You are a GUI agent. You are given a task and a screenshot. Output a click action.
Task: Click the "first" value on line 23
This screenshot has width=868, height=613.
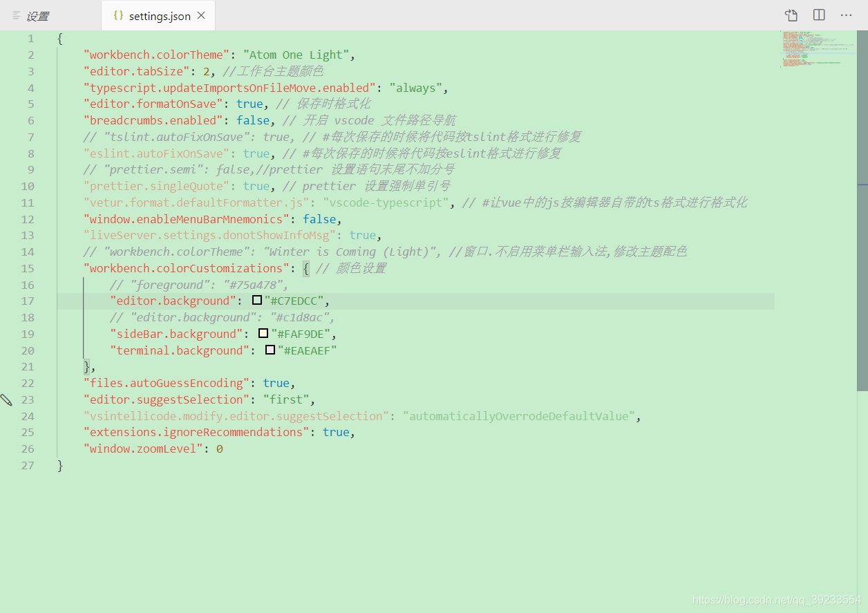[286, 399]
